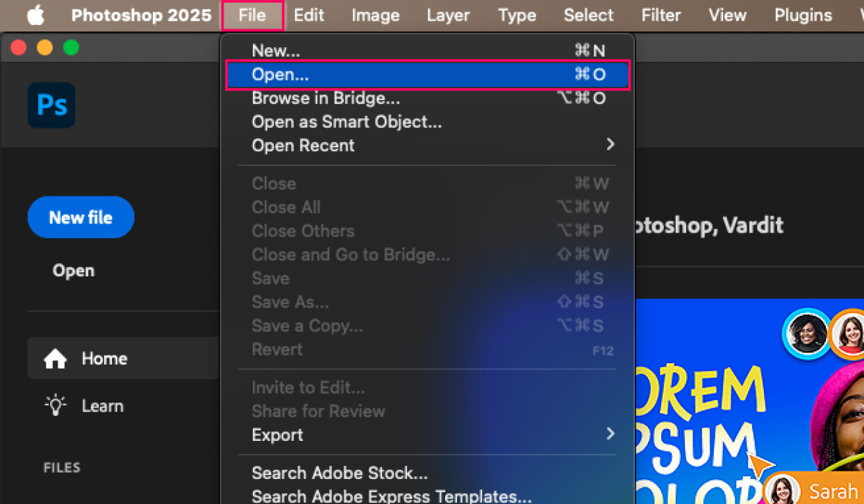Click Open in the sidebar
864x504 pixels.
pos(73,270)
